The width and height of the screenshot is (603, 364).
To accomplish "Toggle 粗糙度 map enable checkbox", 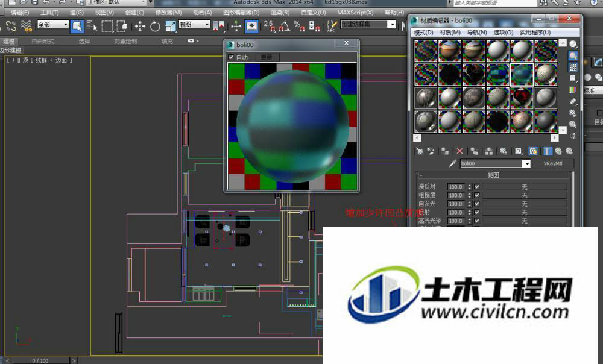I will tap(477, 195).
